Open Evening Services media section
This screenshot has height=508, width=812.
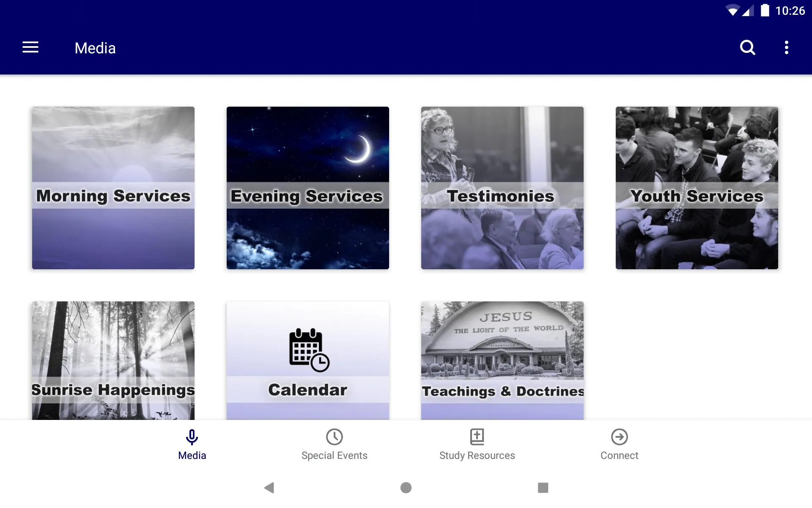307,188
